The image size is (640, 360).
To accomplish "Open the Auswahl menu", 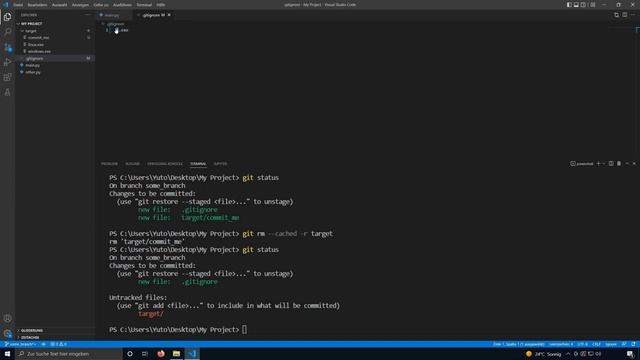I will pos(60,5).
